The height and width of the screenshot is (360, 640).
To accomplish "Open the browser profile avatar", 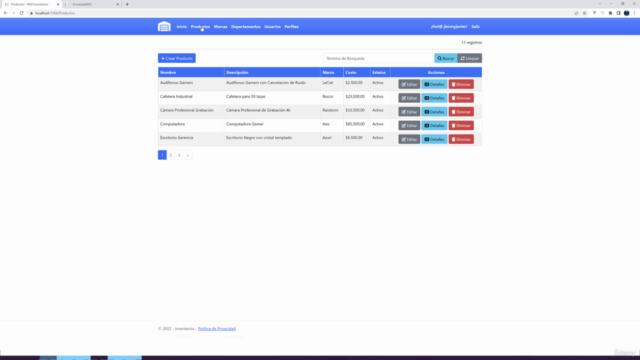I will [x=627, y=13].
